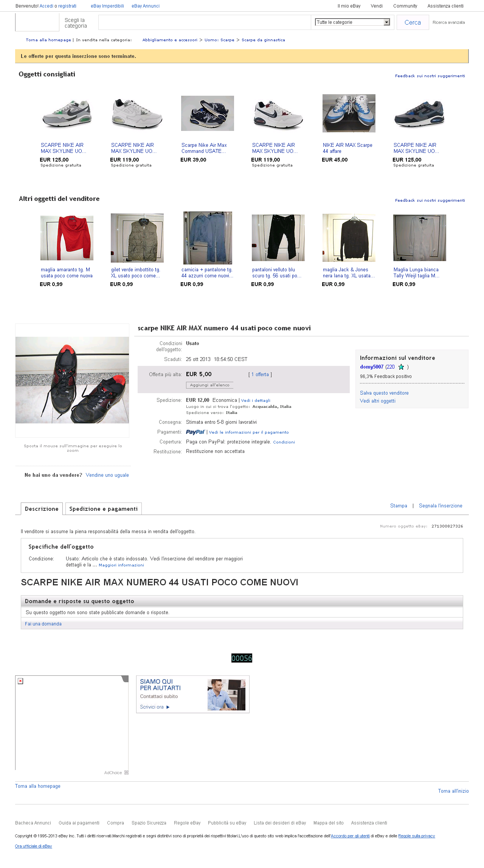Viewport: 484px width, 868px height.
Task: Click the Scrivici ora arrow icon
Action: pos(168,707)
